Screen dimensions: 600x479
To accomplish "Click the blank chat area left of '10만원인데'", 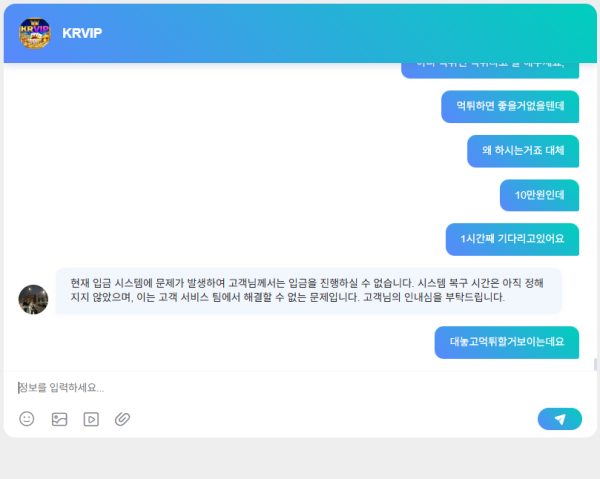I will click(250, 194).
